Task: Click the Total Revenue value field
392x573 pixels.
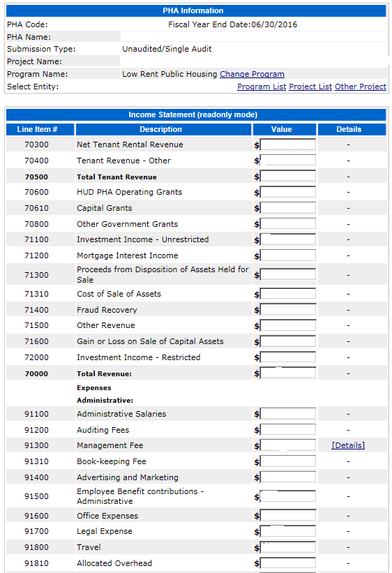Action: pyautogui.click(x=288, y=373)
